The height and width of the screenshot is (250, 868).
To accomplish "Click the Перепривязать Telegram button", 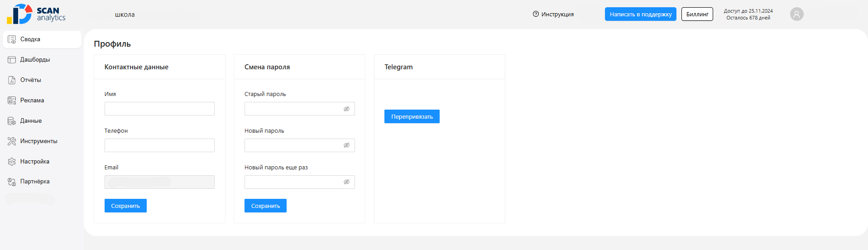I will 412,116.
